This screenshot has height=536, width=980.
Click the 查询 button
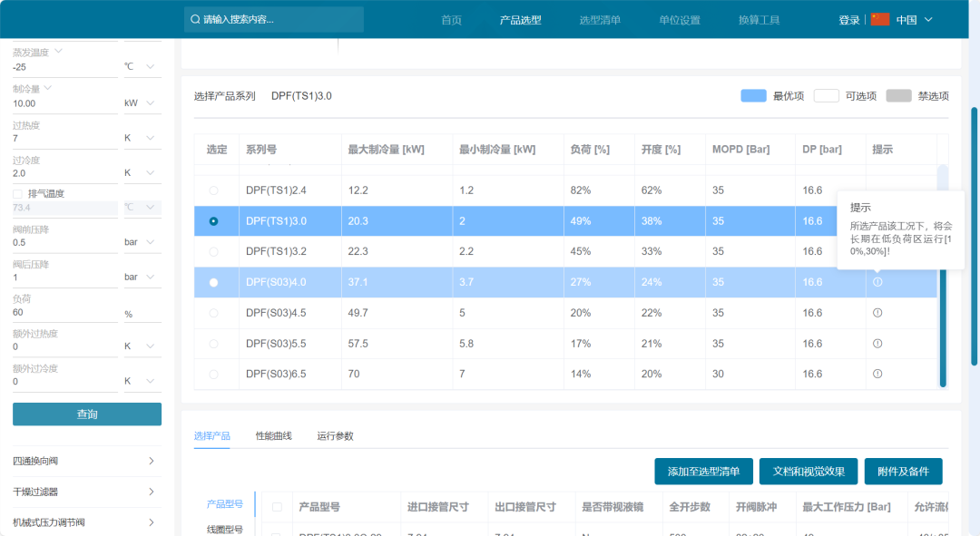click(x=87, y=414)
